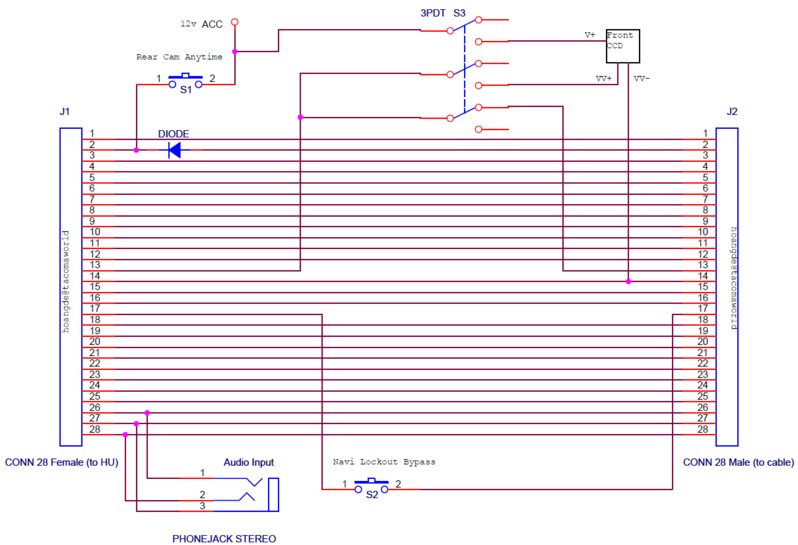Image resolution: width=798 pixels, height=545 pixels.
Task: Select the Front CCD box
Action: coord(622,46)
